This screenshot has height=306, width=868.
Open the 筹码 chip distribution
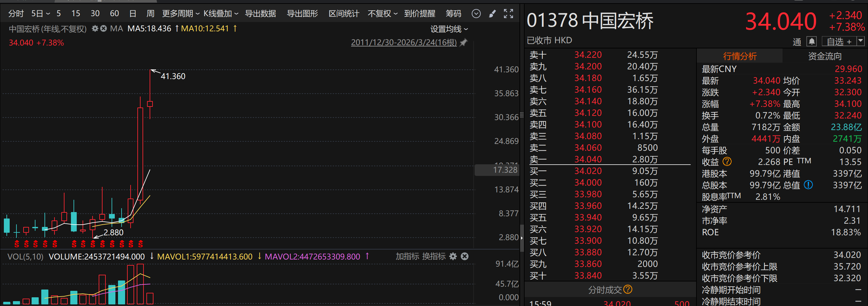453,14
